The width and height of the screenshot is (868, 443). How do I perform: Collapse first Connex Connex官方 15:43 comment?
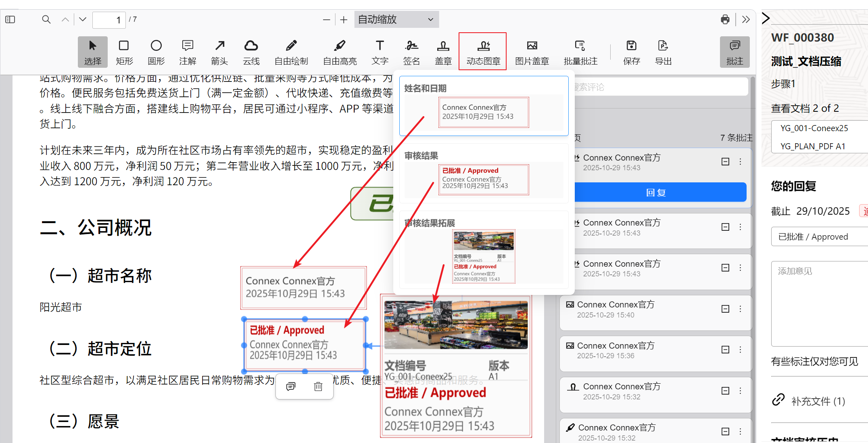tap(725, 162)
